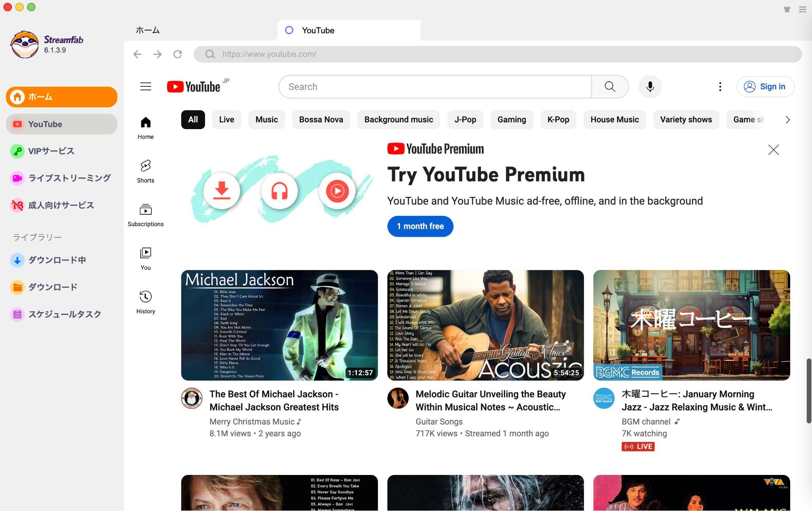
Task: Open the Michael Jackson video thumbnail
Action: click(279, 325)
